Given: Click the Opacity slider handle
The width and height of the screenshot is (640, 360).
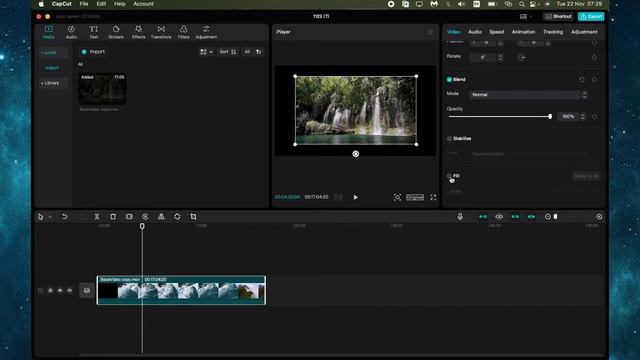Looking at the screenshot, I should click(550, 117).
